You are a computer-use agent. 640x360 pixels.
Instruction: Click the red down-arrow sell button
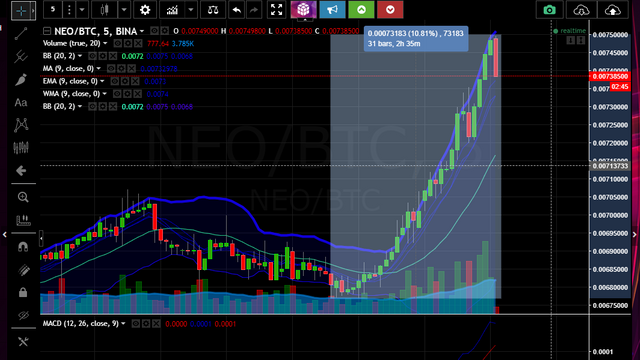pyautogui.click(x=390, y=10)
